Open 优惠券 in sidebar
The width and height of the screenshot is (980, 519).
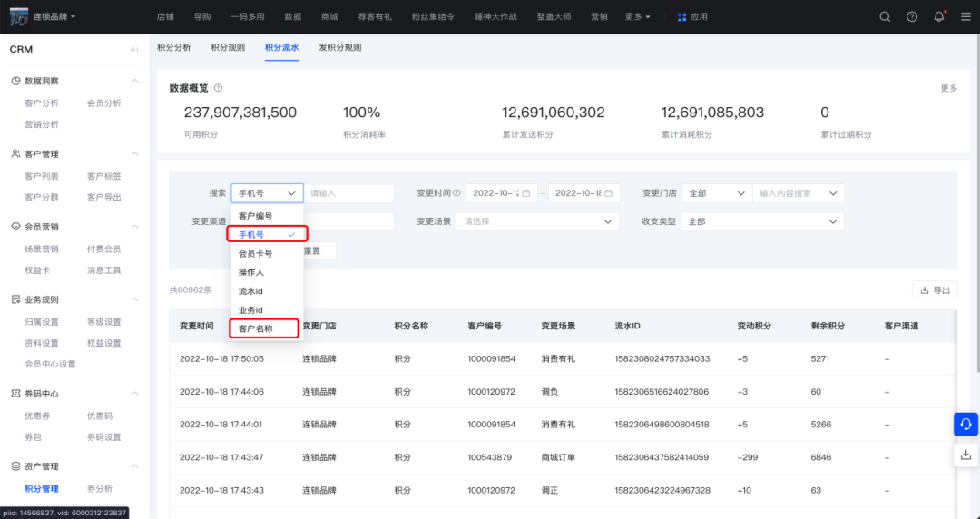[x=37, y=416]
